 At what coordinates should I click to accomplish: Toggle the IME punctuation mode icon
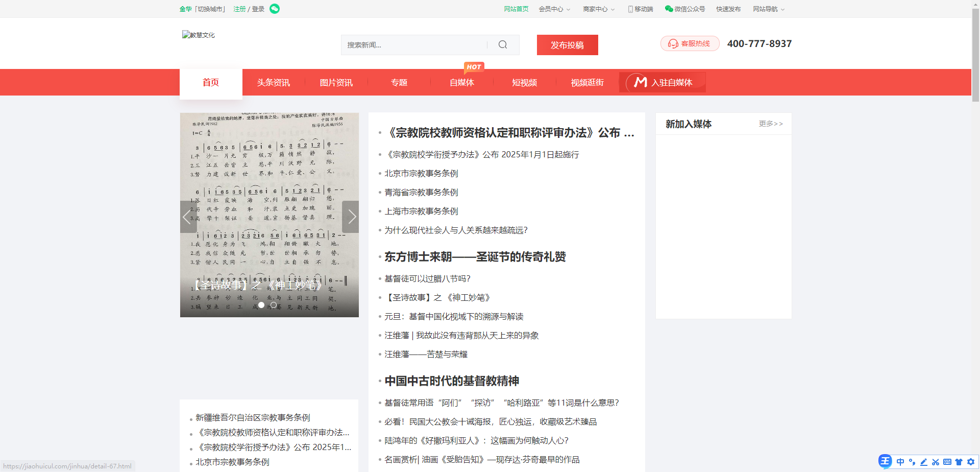(912, 462)
